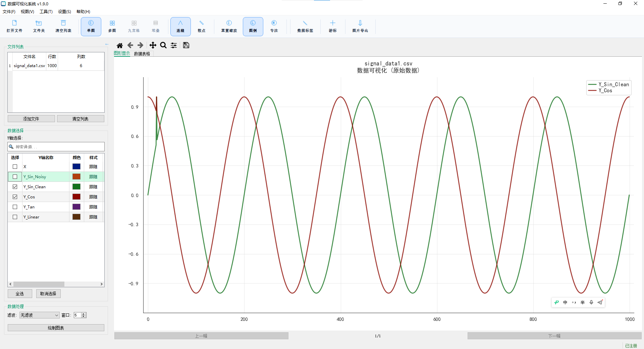Image resolution: width=644 pixels, height=349 pixels.
Task: Switch to the 数据表格 tab
Action: [142, 54]
